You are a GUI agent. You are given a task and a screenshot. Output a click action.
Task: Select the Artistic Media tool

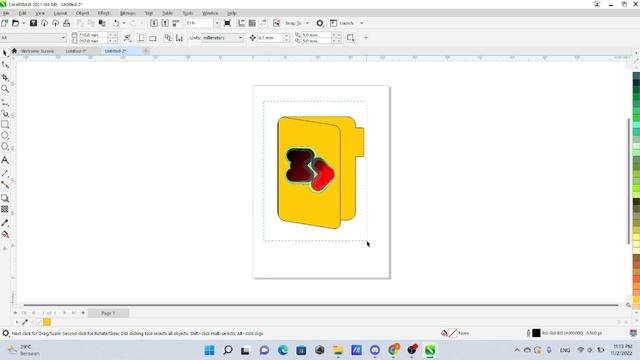pos(5,113)
